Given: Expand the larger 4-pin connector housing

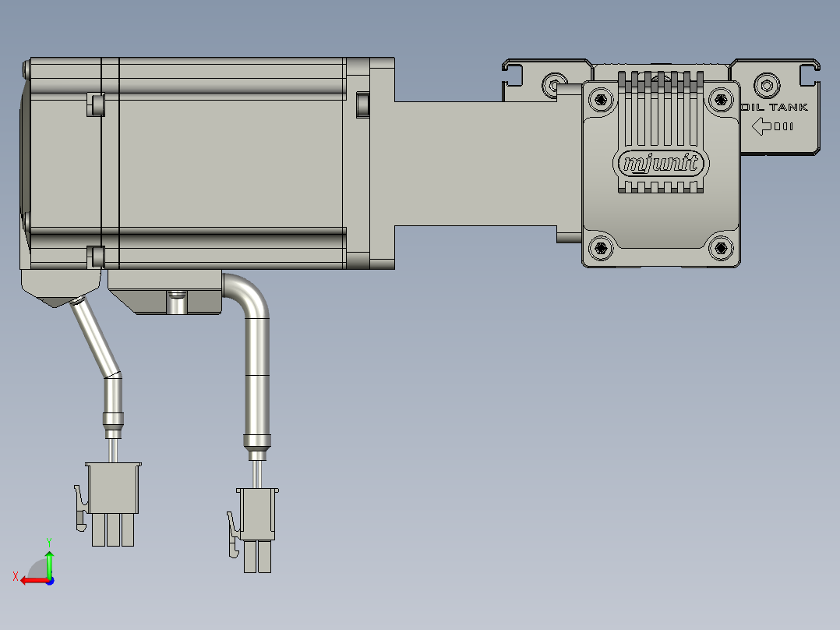Looking at the screenshot, I should click(113, 489).
